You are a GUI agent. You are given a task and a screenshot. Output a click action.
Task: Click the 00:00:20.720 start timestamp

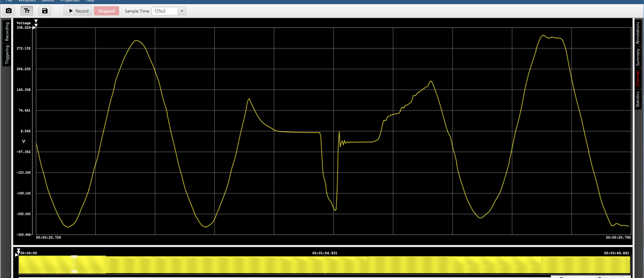(48, 237)
